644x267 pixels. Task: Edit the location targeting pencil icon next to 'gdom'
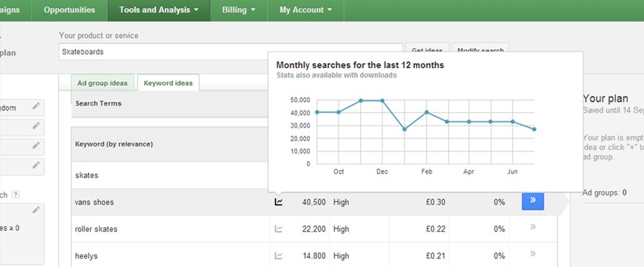[36, 106]
